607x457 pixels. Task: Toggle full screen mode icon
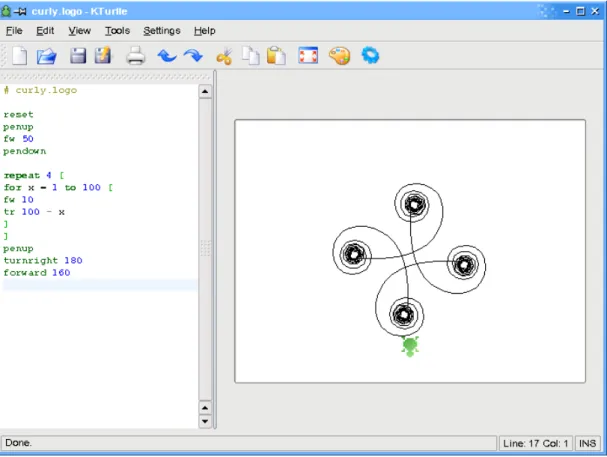[x=308, y=55]
